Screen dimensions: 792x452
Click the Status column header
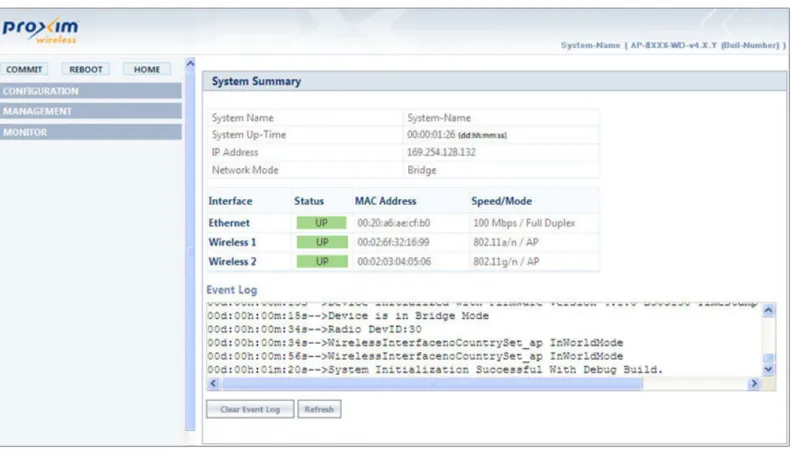click(309, 201)
